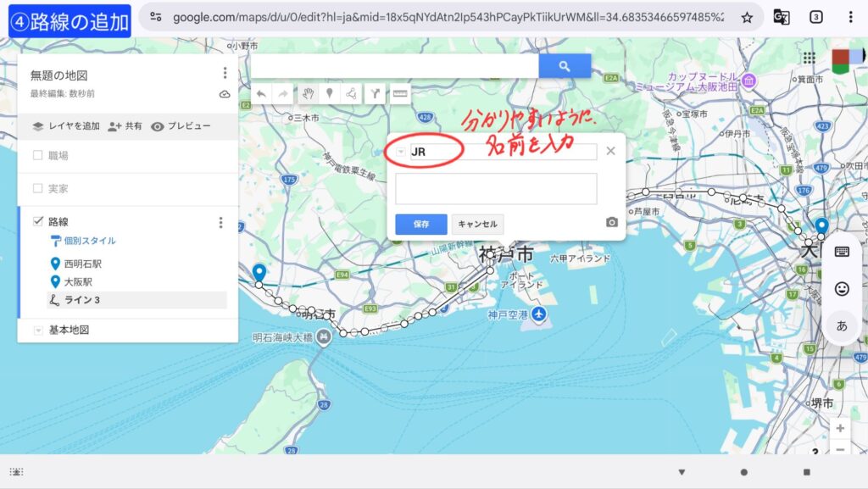Screen dimensions: 868x489
Task: Select the add directions tool
Action: pos(375,94)
